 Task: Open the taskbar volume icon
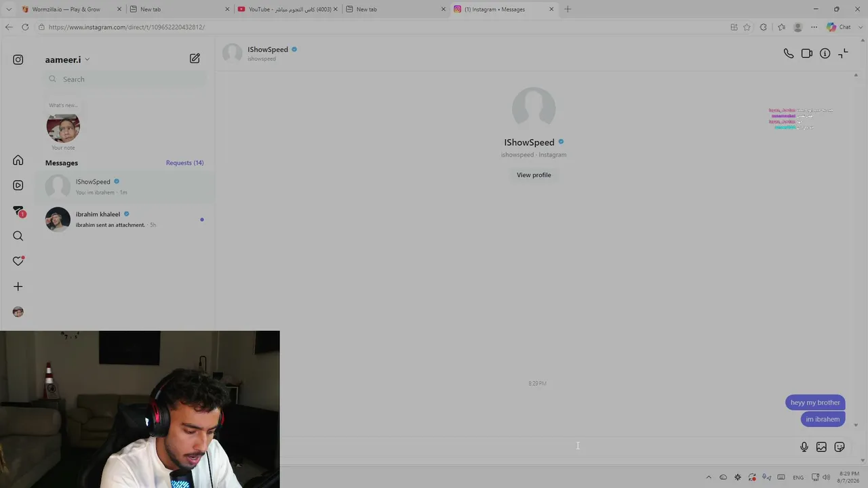pos(827,477)
